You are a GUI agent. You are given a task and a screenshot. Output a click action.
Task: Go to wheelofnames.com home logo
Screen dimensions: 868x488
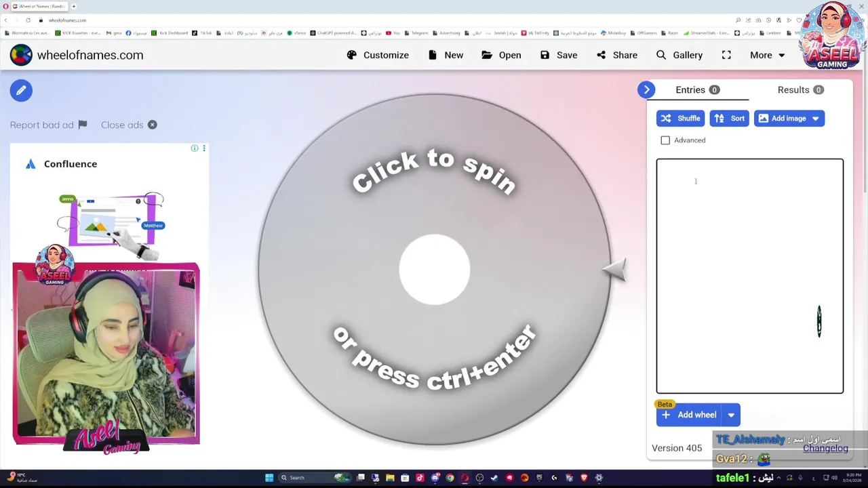click(x=77, y=55)
